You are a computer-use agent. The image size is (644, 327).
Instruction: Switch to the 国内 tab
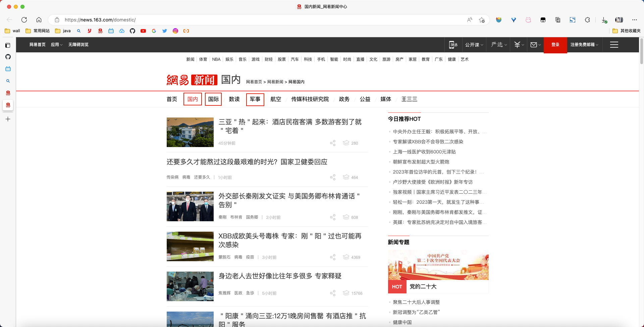(x=193, y=99)
